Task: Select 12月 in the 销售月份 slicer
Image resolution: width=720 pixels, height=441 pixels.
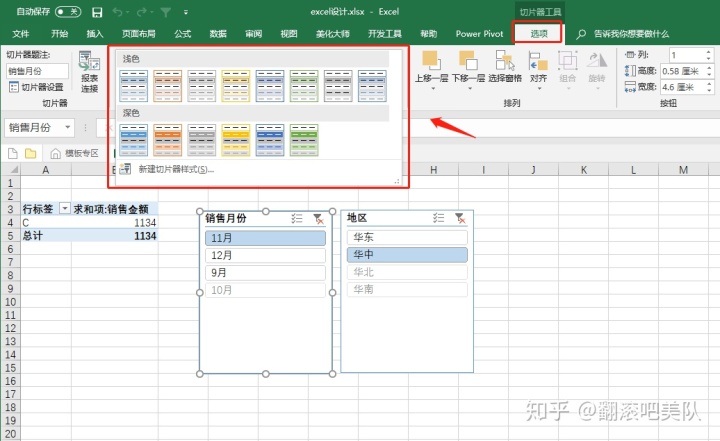Action: tap(265, 255)
